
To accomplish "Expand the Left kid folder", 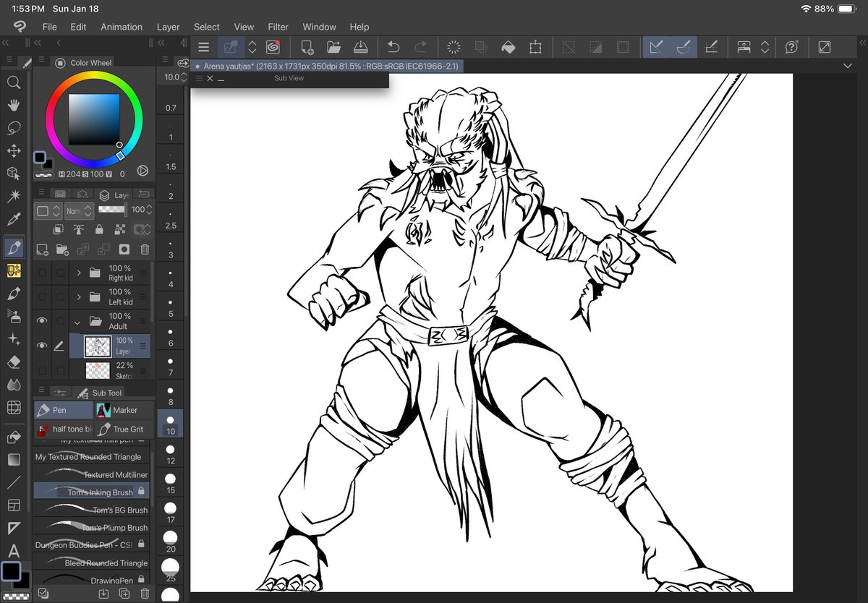I will click(x=78, y=297).
